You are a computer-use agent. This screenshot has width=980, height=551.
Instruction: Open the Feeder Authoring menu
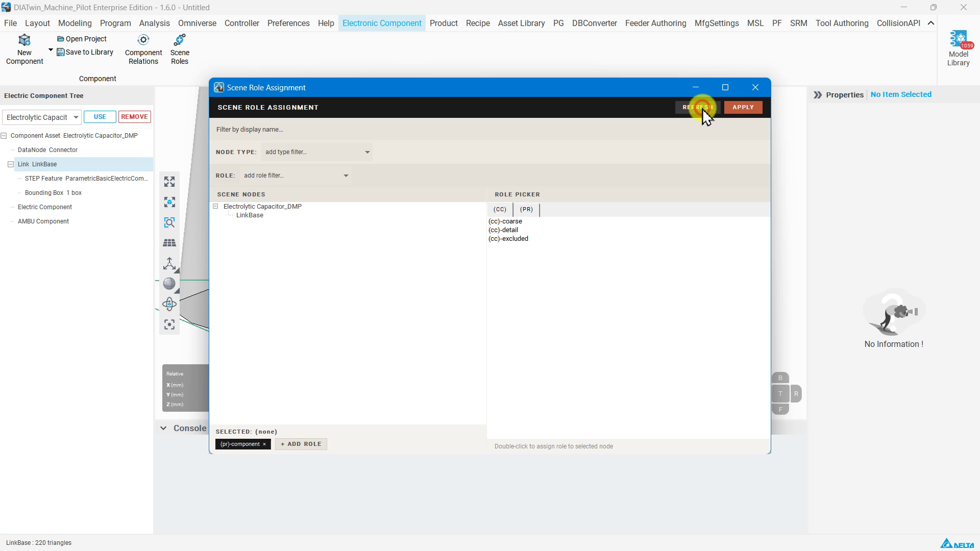(655, 23)
